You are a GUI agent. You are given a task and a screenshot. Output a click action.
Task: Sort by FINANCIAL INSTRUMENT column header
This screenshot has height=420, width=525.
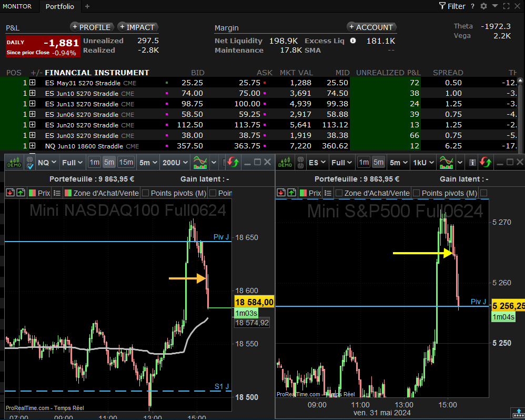click(97, 73)
